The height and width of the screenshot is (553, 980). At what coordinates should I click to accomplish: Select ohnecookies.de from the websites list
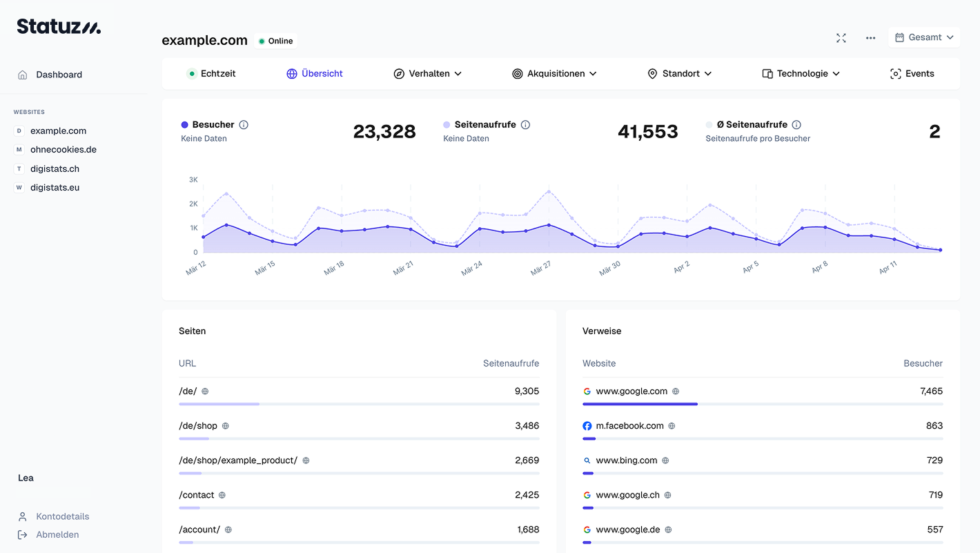63,150
